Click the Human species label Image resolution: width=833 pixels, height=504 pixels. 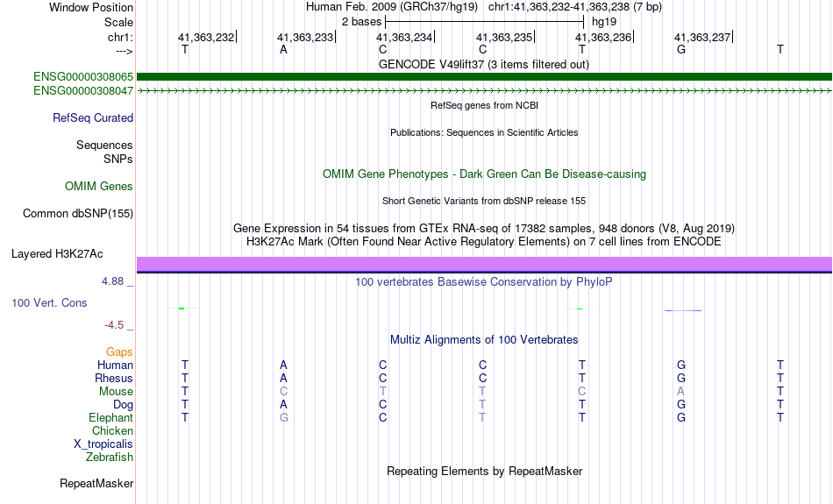(x=115, y=366)
